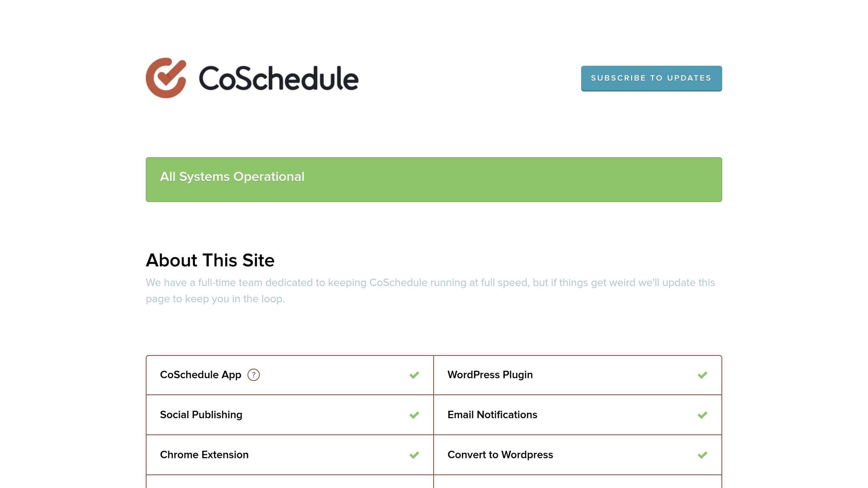Viewport: 868px width, 488px height.
Task: Click the green checkmark for CoSchedule App
Action: tap(415, 374)
